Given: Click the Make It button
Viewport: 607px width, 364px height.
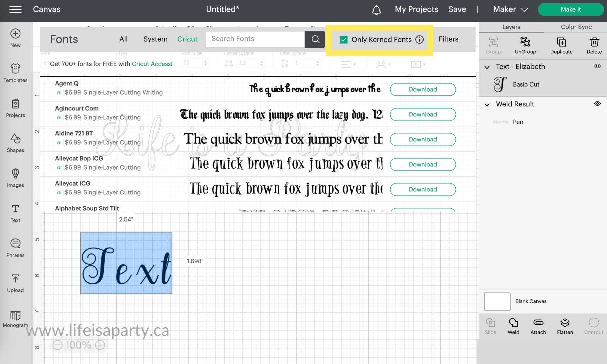Looking at the screenshot, I should click(571, 9).
